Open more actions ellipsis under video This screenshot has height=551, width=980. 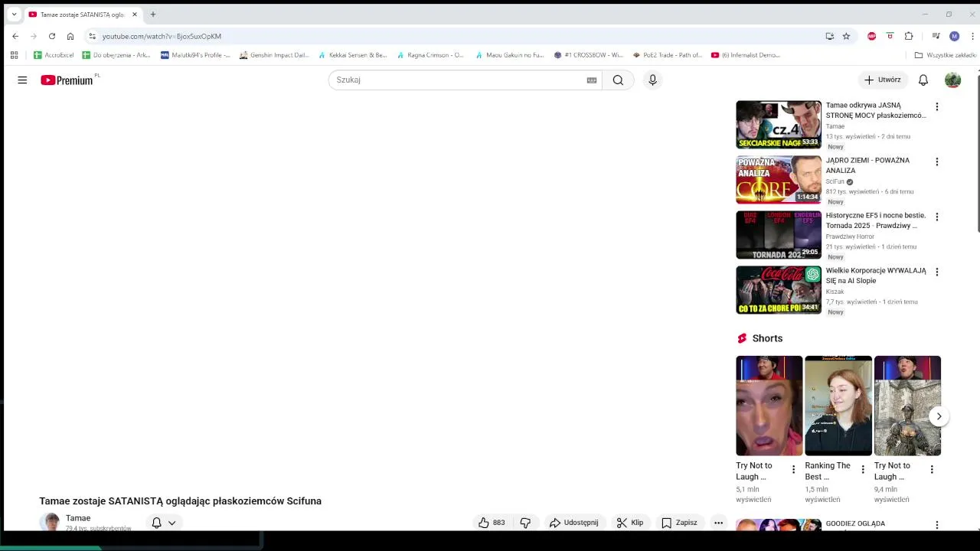click(x=718, y=523)
